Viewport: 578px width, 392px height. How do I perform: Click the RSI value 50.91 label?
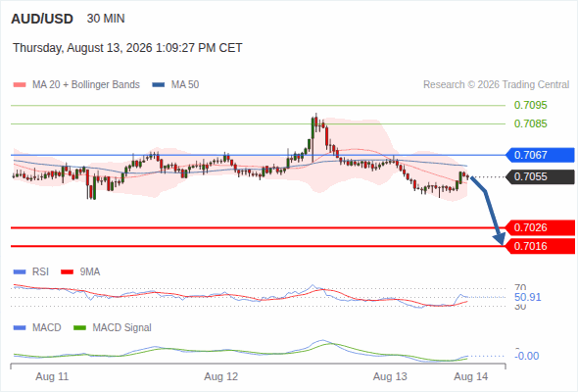click(527, 297)
